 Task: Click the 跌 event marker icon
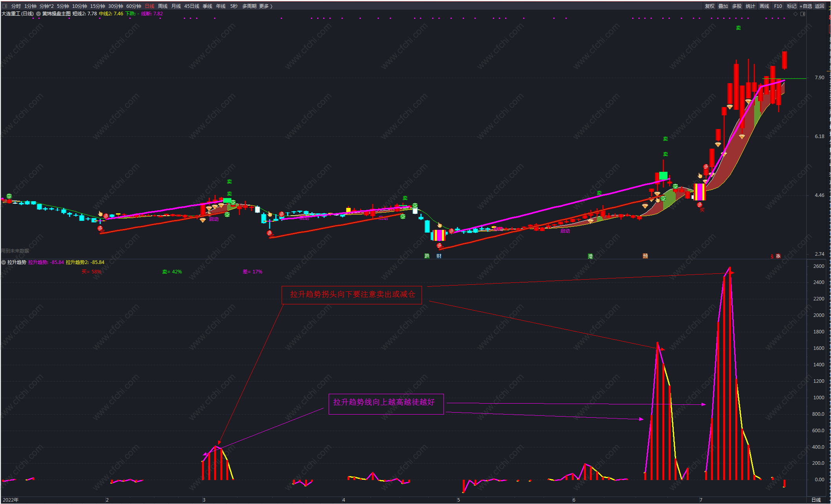click(427, 256)
